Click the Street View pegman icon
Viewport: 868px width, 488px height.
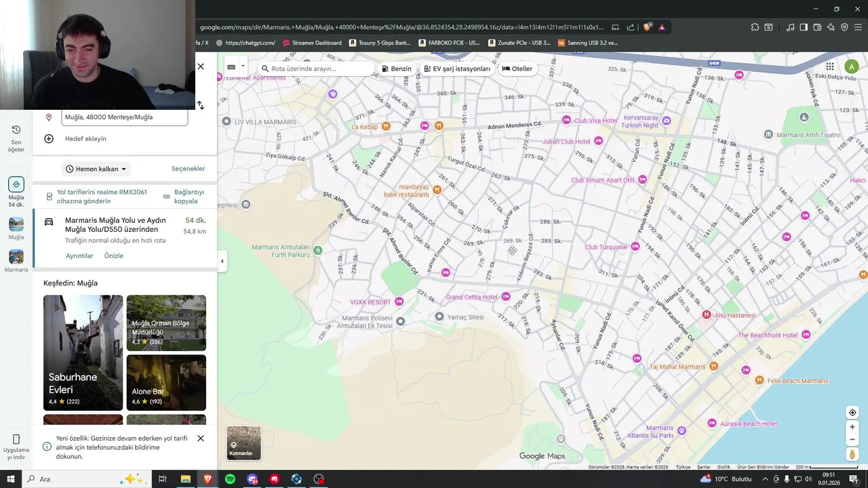click(852, 454)
